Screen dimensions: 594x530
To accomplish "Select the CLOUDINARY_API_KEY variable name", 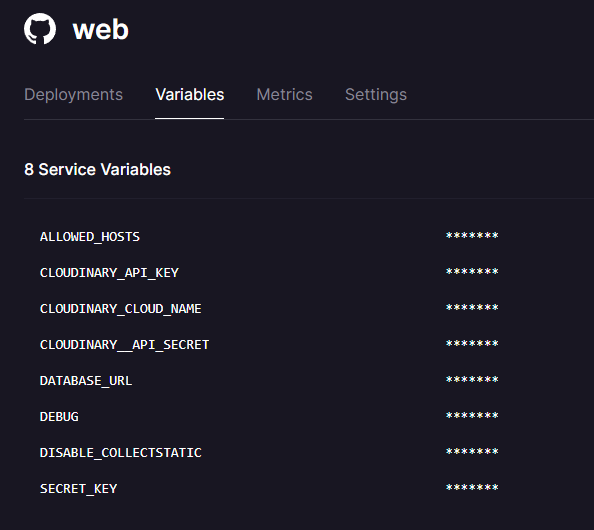I will pyautogui.click(x=109, y=273).
